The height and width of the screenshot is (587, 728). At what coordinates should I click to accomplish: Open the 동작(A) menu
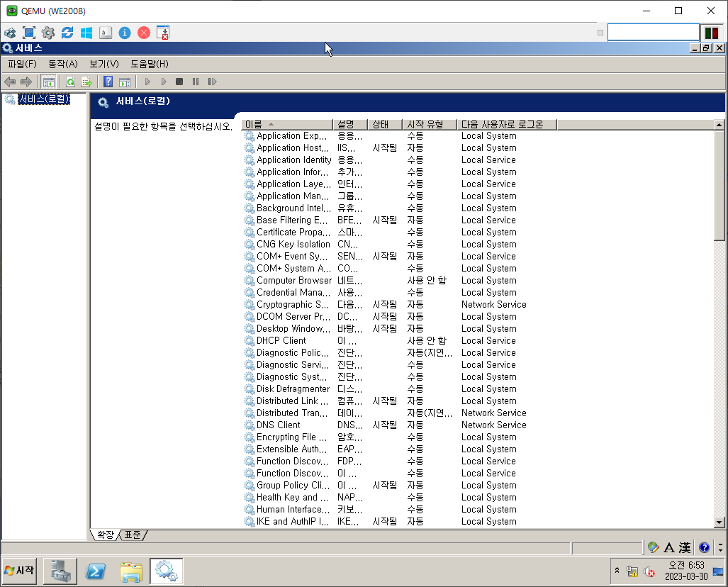pyautogui.click(x=63, y=64)
